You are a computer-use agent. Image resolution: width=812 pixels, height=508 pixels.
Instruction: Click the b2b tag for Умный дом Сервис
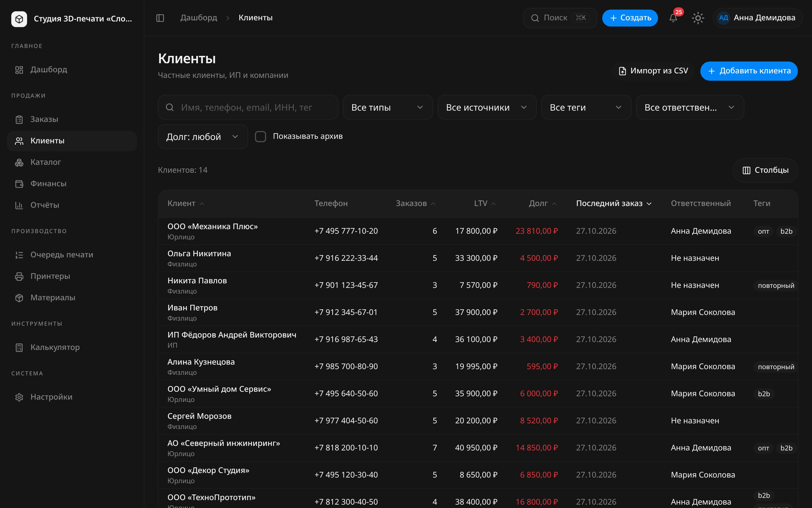(x=764, y=394)
